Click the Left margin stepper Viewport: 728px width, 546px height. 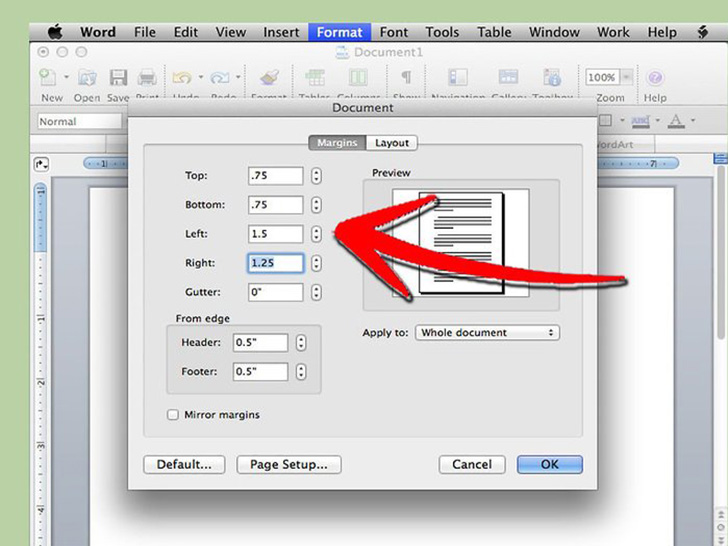point(316,234)
